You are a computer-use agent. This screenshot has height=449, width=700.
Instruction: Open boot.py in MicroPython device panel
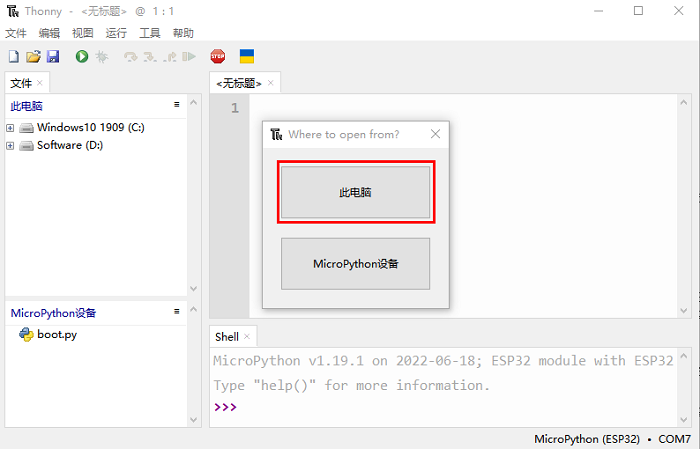click(x=56, y=335)
